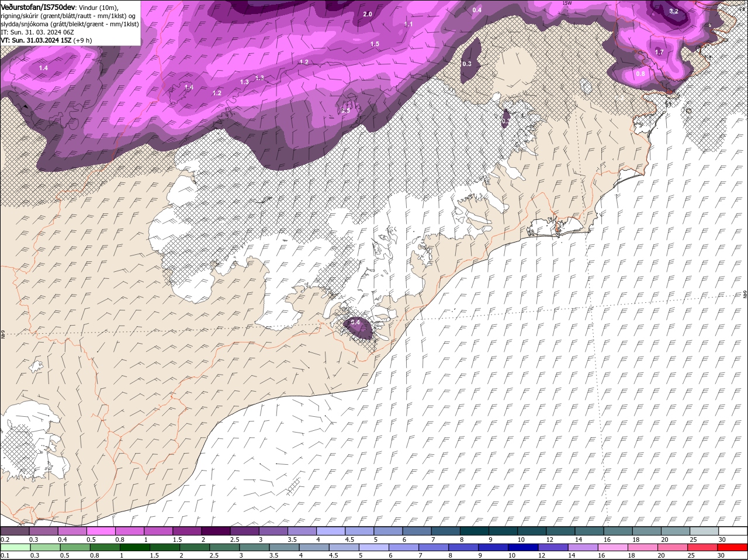Click the Veðurstofan/IS750dev title text
The height and width of the screenshot is (560, 748).
38,6
